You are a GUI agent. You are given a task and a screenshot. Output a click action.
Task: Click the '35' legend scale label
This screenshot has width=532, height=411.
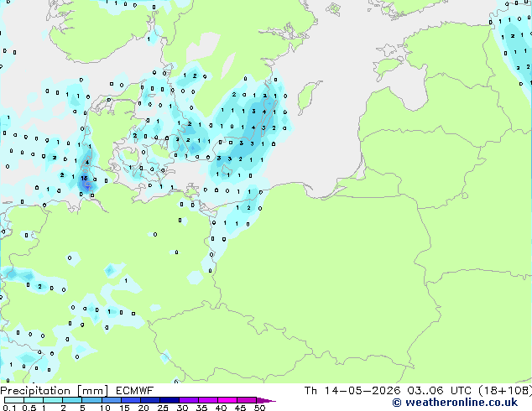tap(201, 408)
